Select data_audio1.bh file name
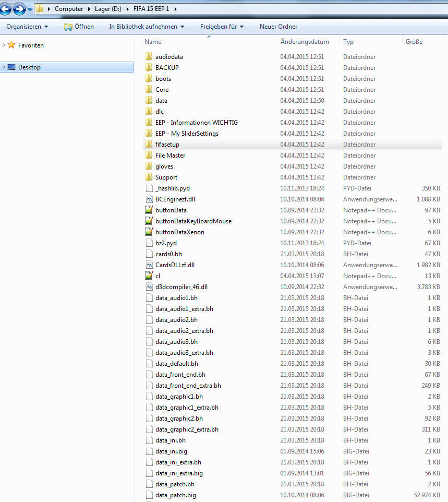Image resolution: width=448 pixels, height=502 pixels. pyautogui.click(x=176, y=298)
